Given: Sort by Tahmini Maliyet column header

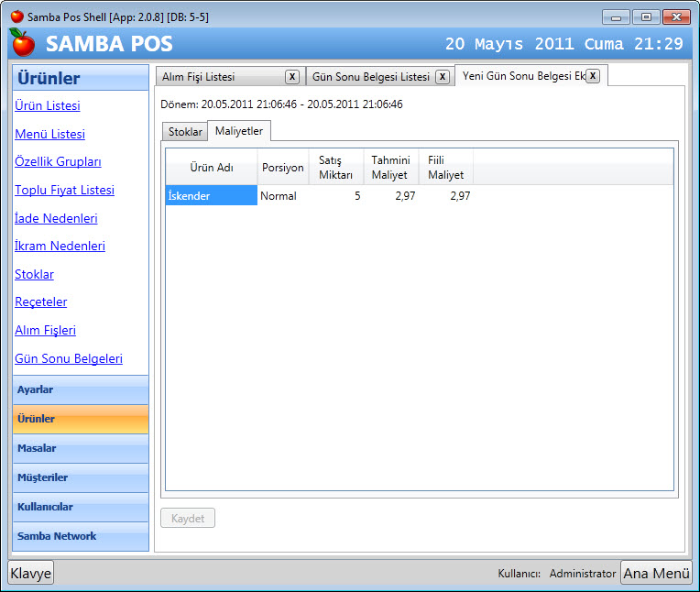Looking at the screenshot, I should click(389, 168).
